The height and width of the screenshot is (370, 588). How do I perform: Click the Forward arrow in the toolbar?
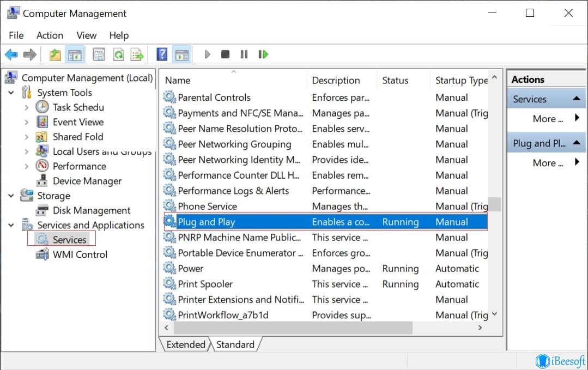pyautogui.click(x=29, y=54)
